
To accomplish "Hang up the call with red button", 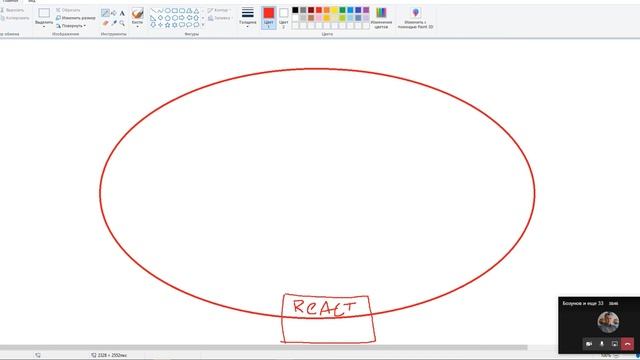I will pos(627,344).
